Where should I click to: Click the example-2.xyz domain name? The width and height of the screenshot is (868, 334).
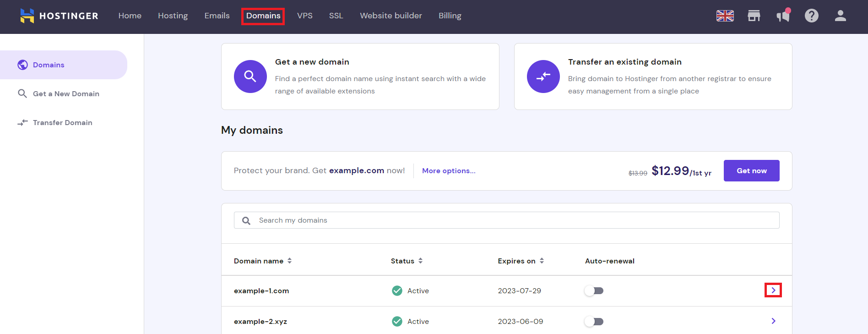pos(260,321)
